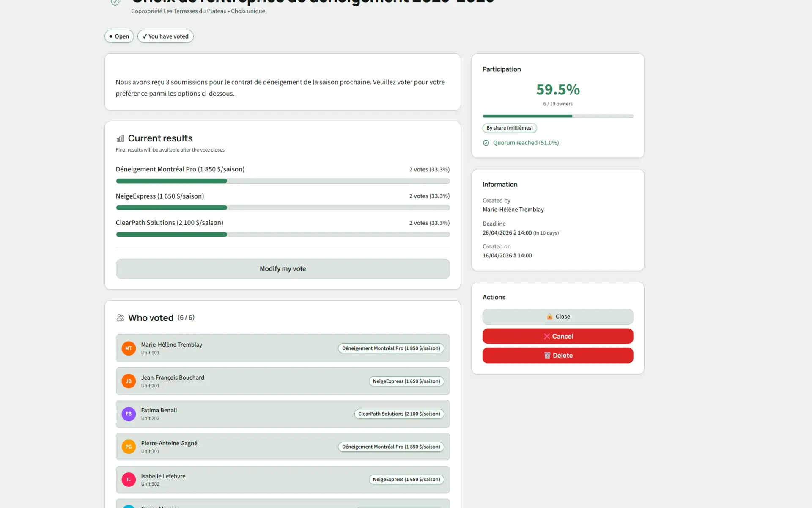Click Jean-François Bouchard's JB avatar
The width and height of the screenshot is (812, 508).
click(x=128, y=381)
